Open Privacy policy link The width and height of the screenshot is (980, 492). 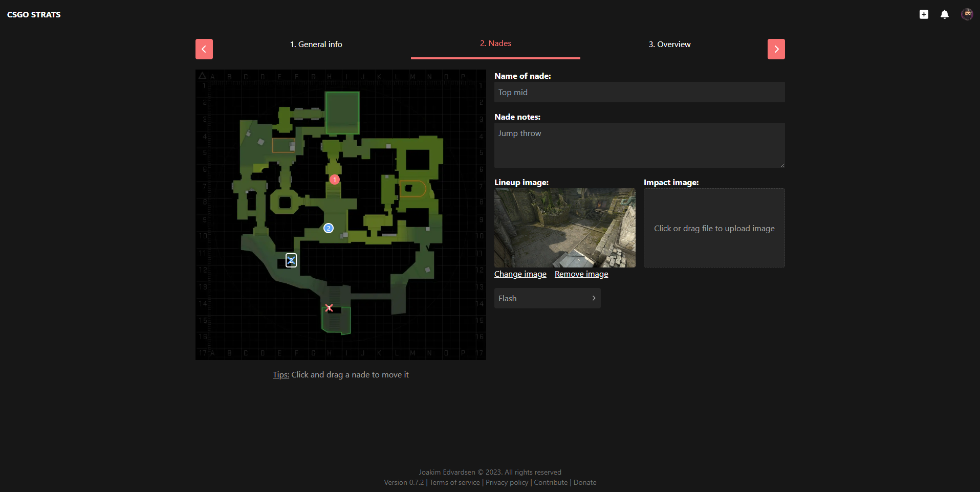tap(507, 482)
